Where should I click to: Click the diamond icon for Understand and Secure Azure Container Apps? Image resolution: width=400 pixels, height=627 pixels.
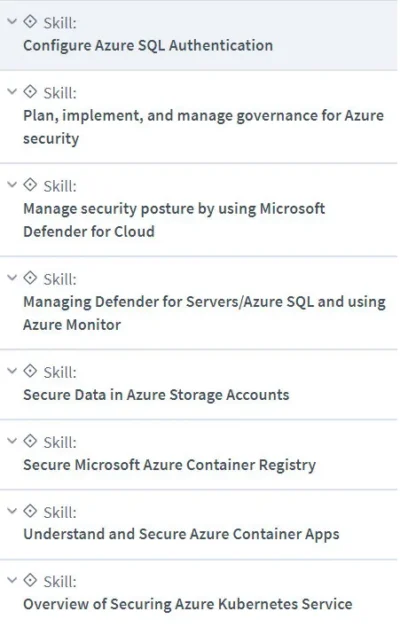30,511
